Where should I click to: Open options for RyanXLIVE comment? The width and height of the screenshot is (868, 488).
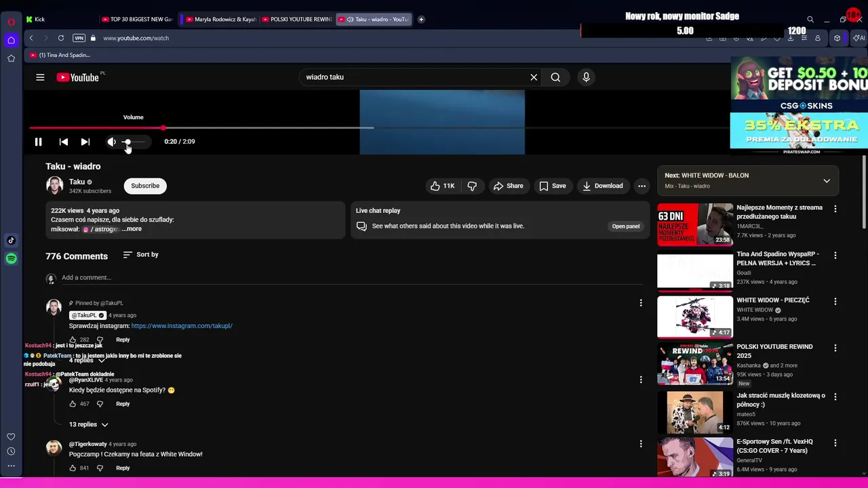pyautogui.click(x=641, y=380)
